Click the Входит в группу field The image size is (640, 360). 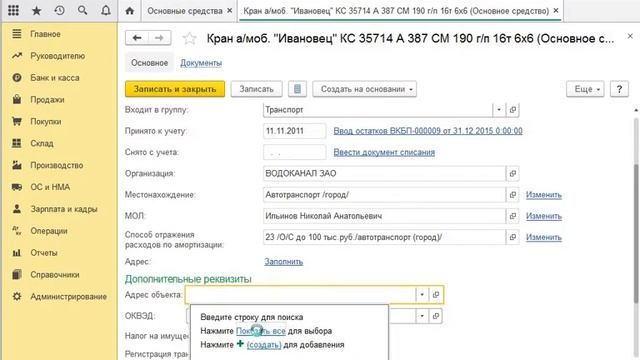378,110
